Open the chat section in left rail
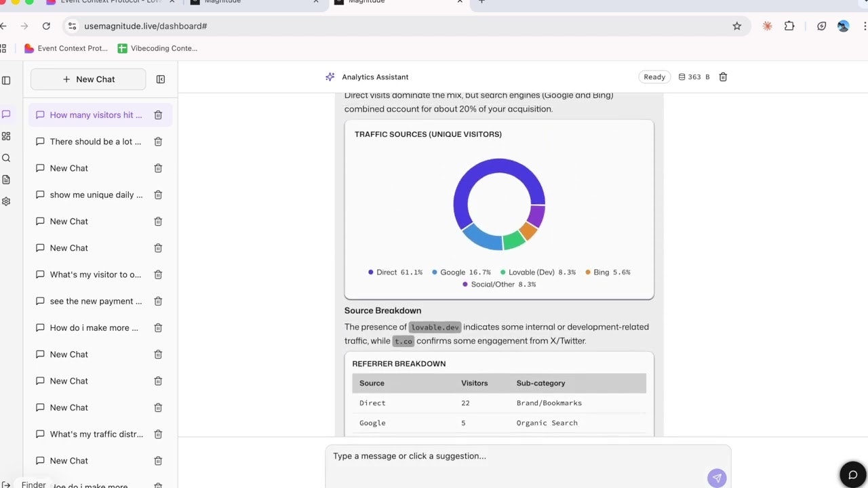The image size is (868, 488). point(6,115)
